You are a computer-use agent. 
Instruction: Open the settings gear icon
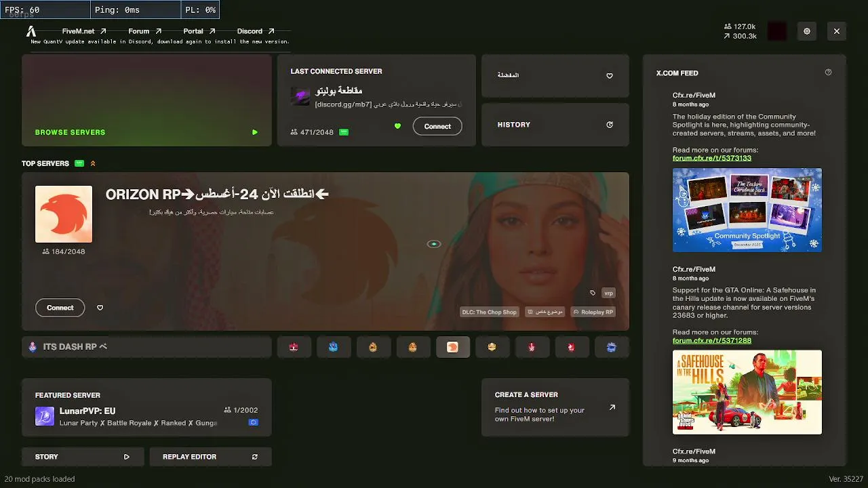coord(806,31)
